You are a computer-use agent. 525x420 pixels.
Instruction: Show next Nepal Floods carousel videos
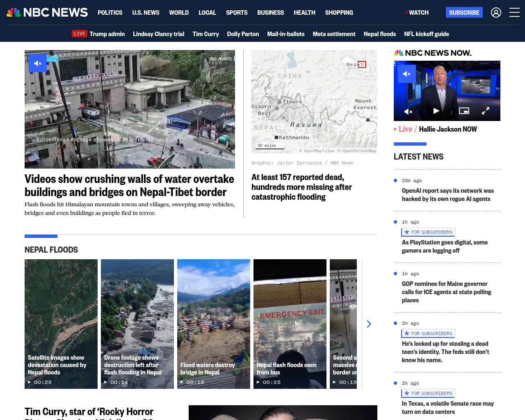click(369, 324)
